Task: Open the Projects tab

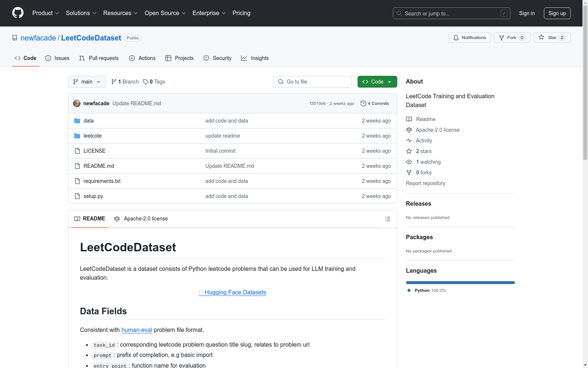Action: point(179,58)
